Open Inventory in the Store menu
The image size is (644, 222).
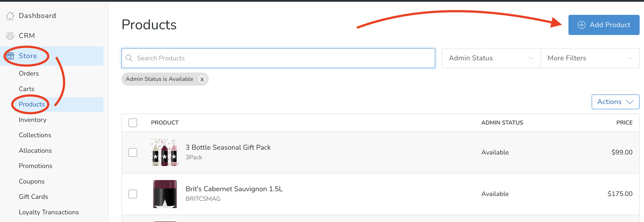click(x=32, y=120)
